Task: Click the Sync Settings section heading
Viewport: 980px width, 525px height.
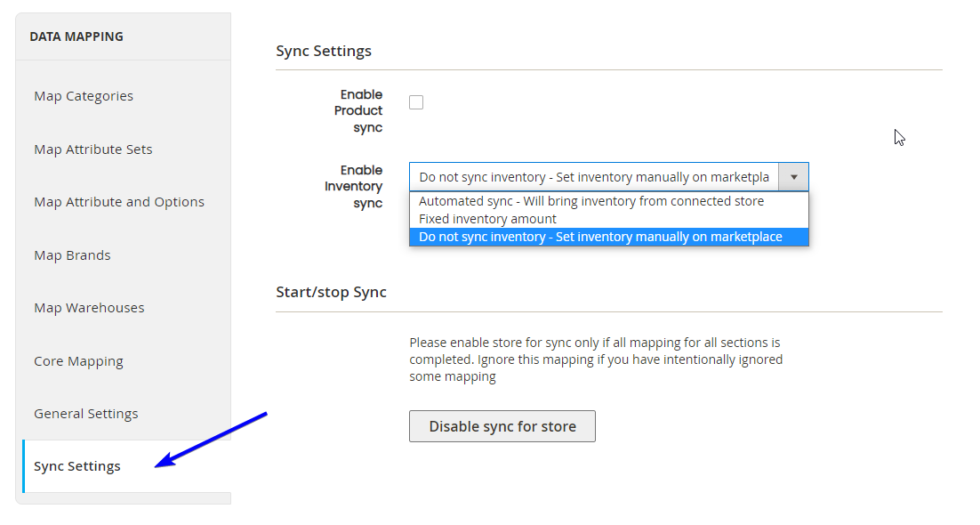Action: (324, 51)
